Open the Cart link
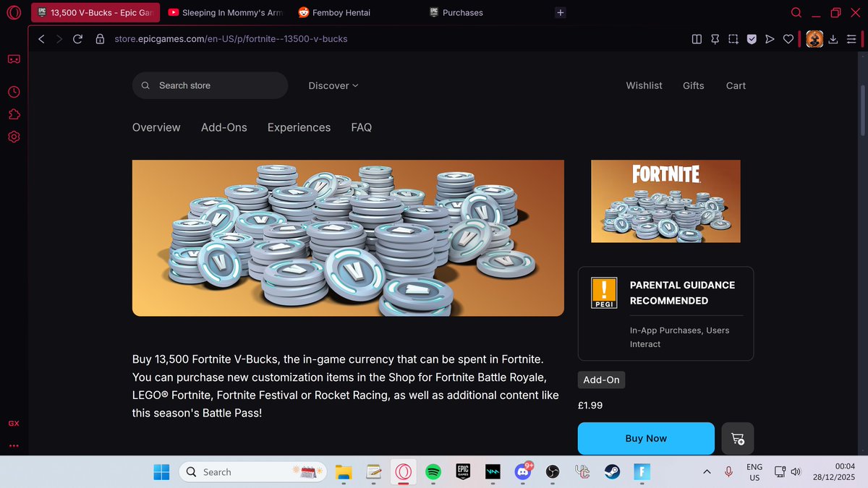 [736, 85]
